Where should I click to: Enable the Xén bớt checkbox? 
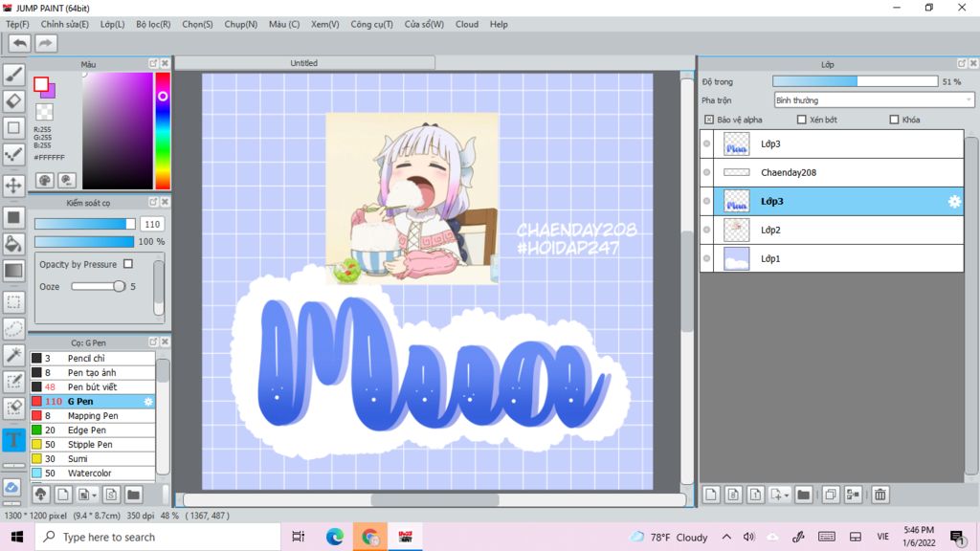[801, 120]
